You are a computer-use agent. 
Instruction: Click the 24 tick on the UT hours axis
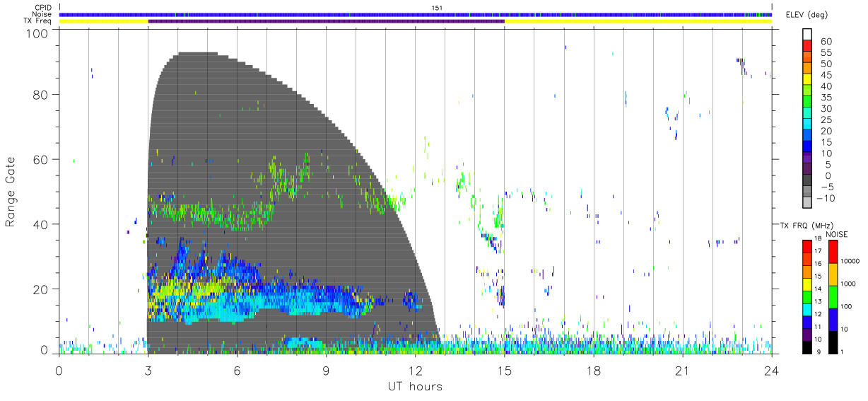772,370
